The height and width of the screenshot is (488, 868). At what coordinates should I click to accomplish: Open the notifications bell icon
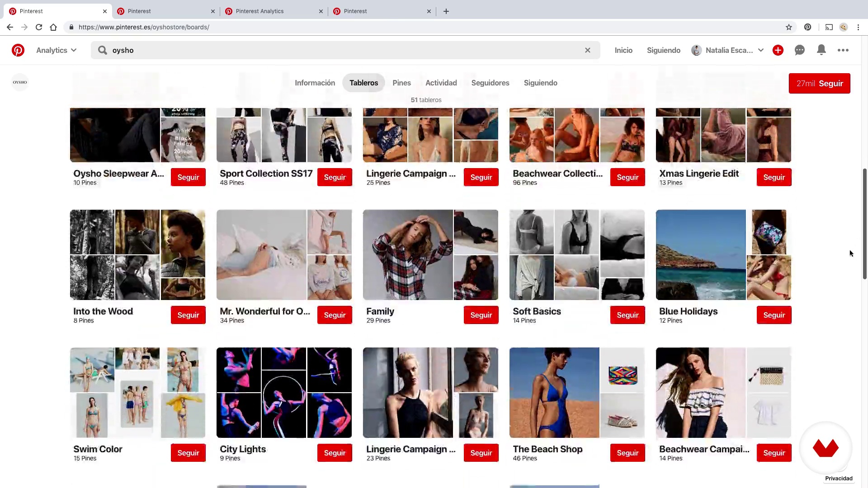pyautogui.click(x=821, y=50)
